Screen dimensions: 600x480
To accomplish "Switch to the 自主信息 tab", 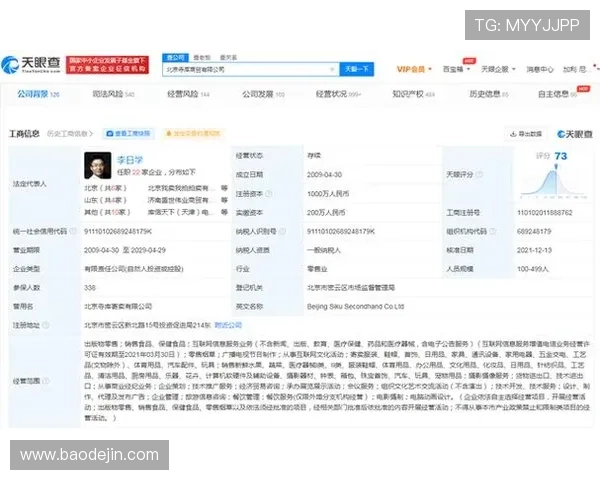I will point(558,94).
